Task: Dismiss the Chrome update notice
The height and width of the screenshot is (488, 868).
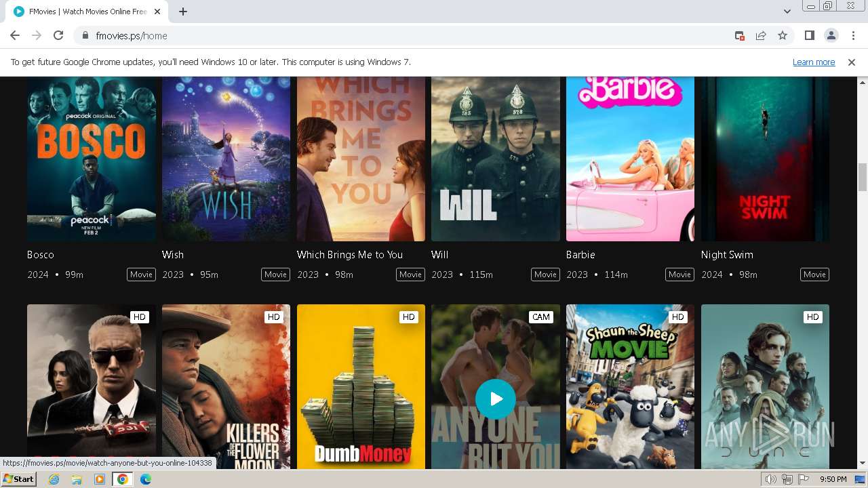Action: tap(852, 62)
